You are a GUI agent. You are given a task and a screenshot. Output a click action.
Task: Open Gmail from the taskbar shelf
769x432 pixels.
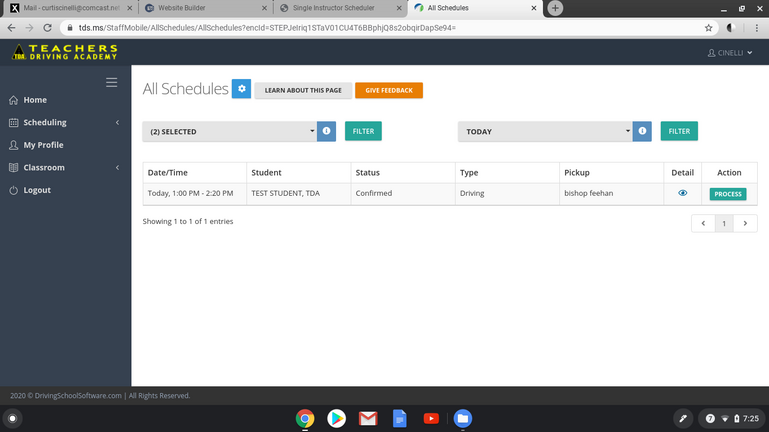(x=368, y=418)
